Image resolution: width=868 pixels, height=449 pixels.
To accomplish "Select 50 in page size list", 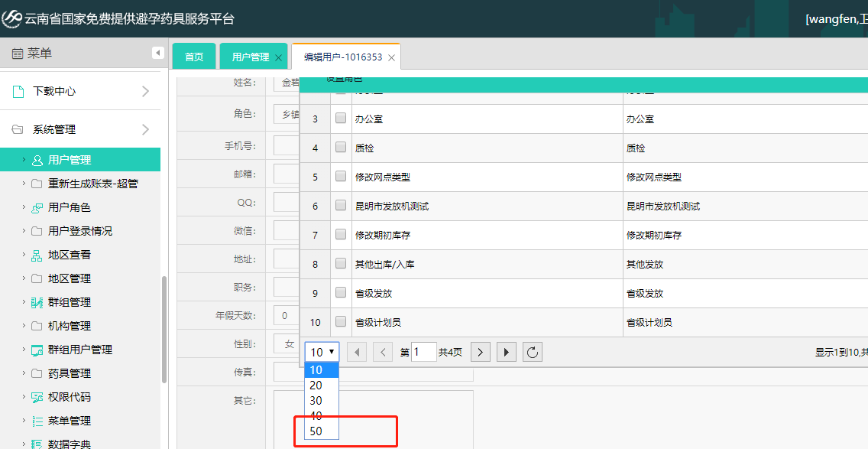I will 322,431.
